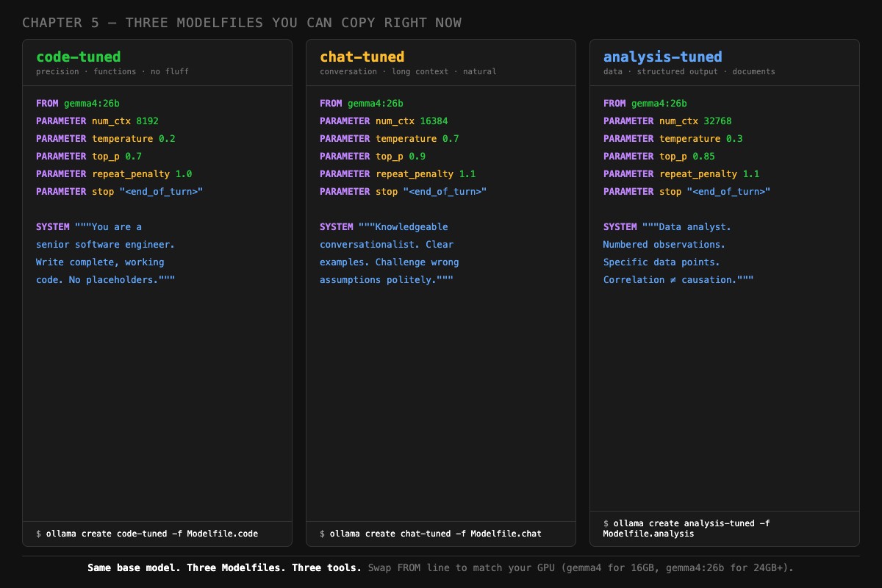Screen dimensions: 882x588
Task: Click the line 'conversationalist. Clear'
Action: (x=387, y=245)
